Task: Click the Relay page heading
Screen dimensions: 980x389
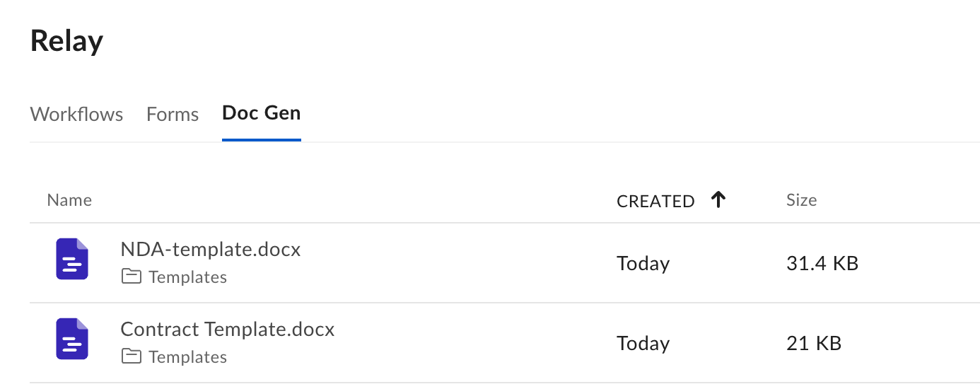Action: (x=67, y=41)
